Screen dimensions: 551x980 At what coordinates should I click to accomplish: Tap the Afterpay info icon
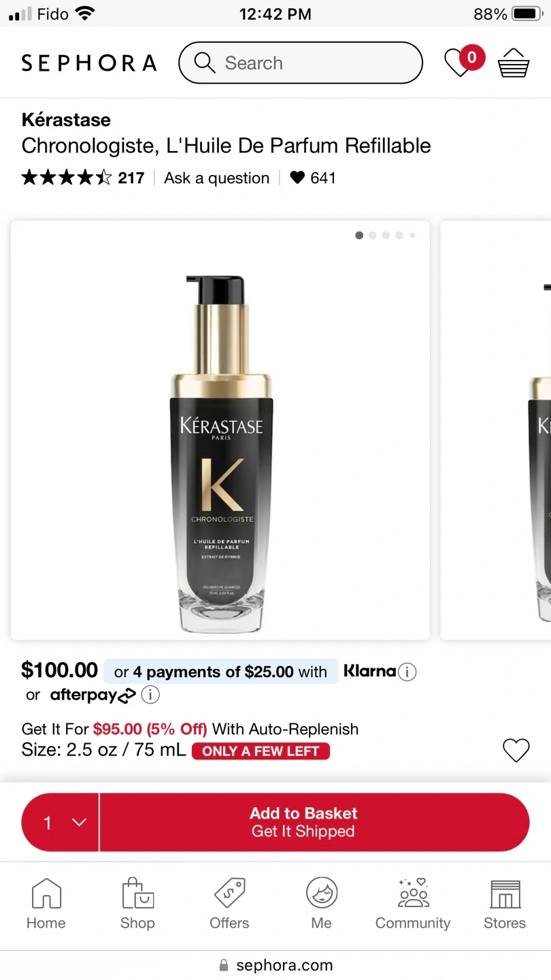click(x=150, y=695)
